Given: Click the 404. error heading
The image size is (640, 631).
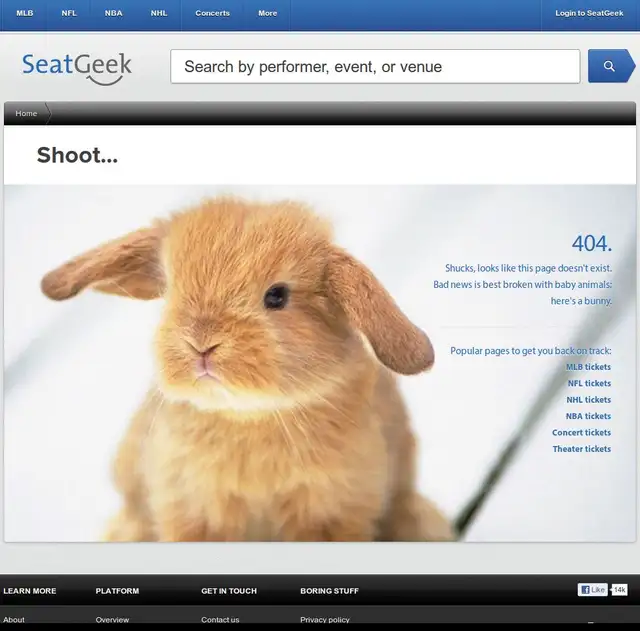Looking at the screenshot, I should coord(591,244).
